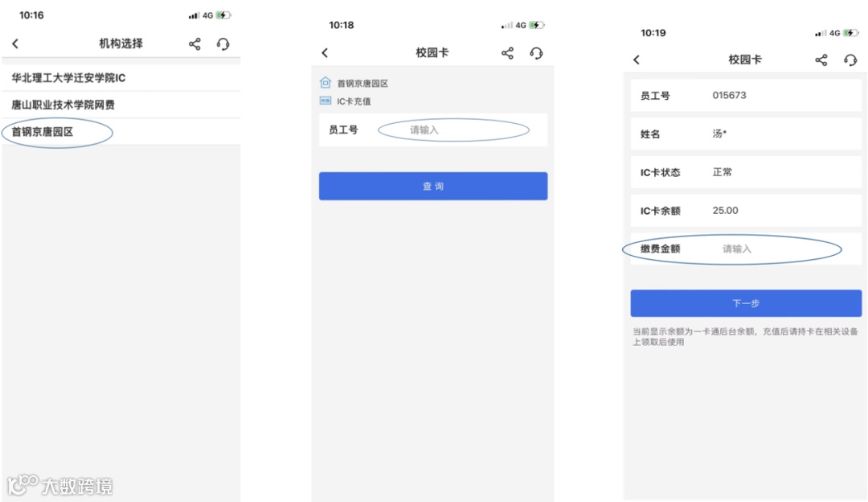Open headset support on the 10:18 校园卡 screen
This screenshot has width=868, height=502.
(x=536, y=52)
